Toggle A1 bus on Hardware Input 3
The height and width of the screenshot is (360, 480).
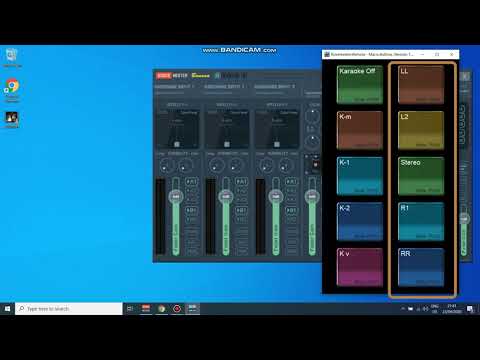coord(291,182)
